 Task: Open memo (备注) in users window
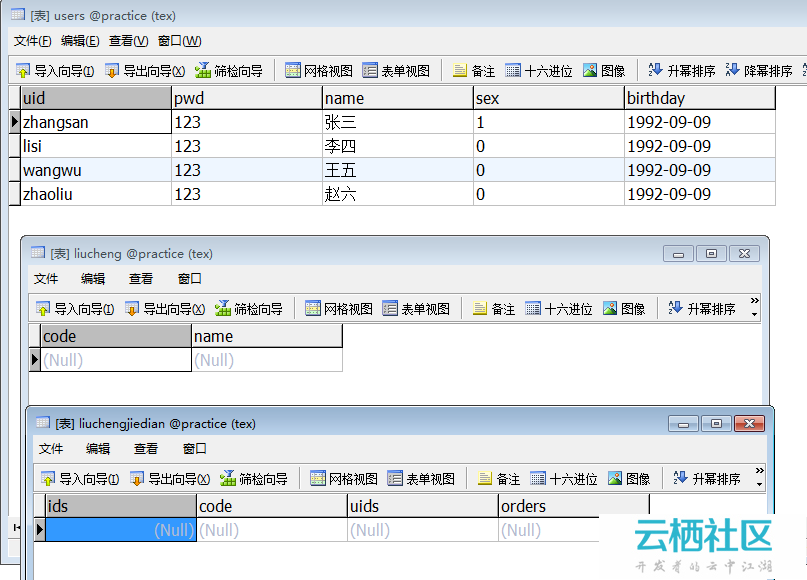pos(473,71)
